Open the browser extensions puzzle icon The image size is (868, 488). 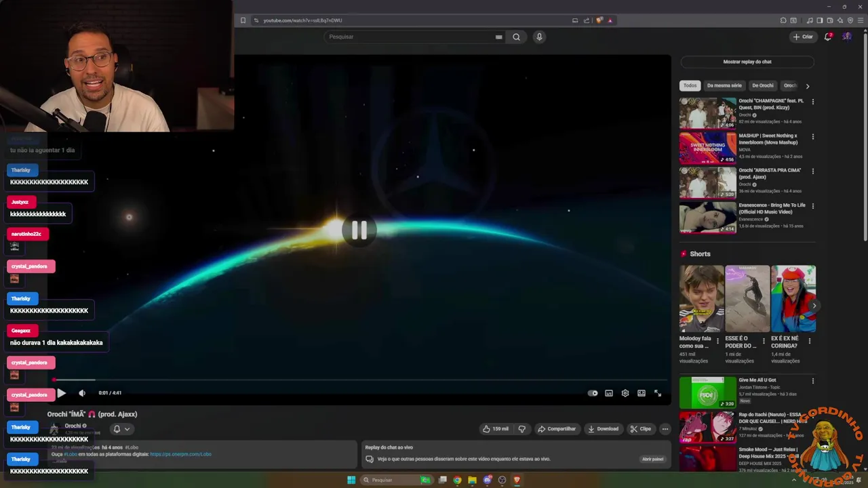click(x=783, y=20)
